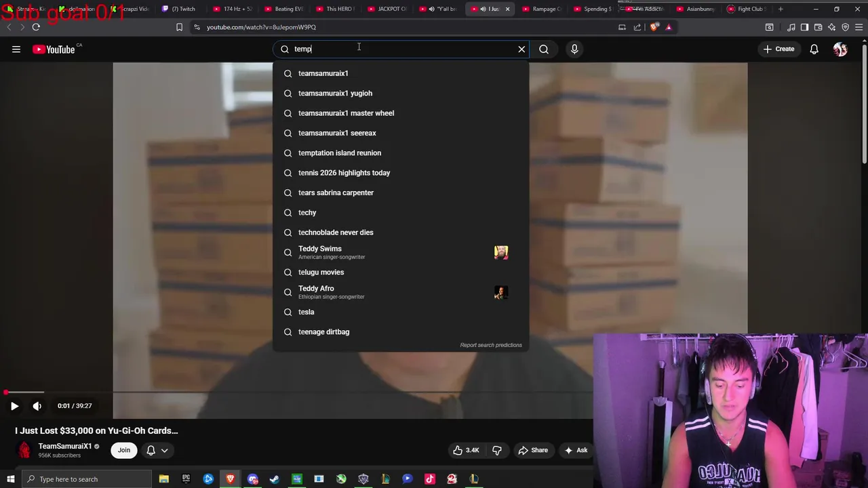Click Teddy Swims artist thumbnail
The image size is (868, 488).
pos(501,252)
